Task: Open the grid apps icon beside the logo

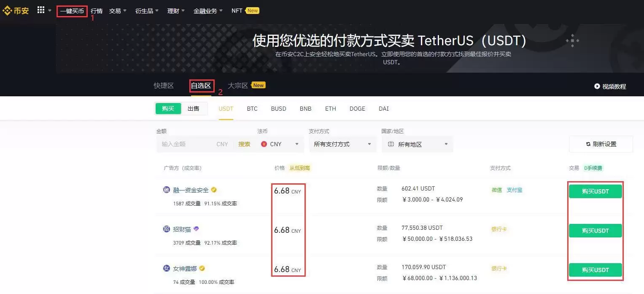Action: (x=41, y=10)
